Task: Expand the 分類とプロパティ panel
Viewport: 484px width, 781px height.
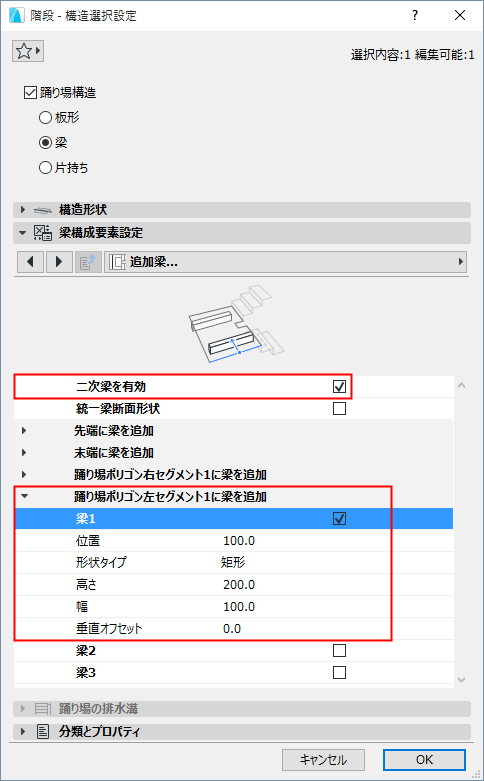Action: pos(22,732)
